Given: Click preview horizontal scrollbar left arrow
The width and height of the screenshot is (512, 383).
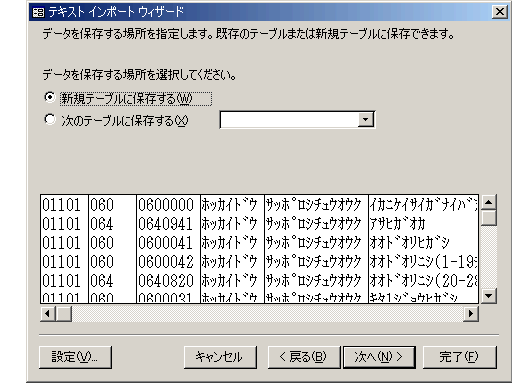Looking at the screenshot, I should click(48, 314).
